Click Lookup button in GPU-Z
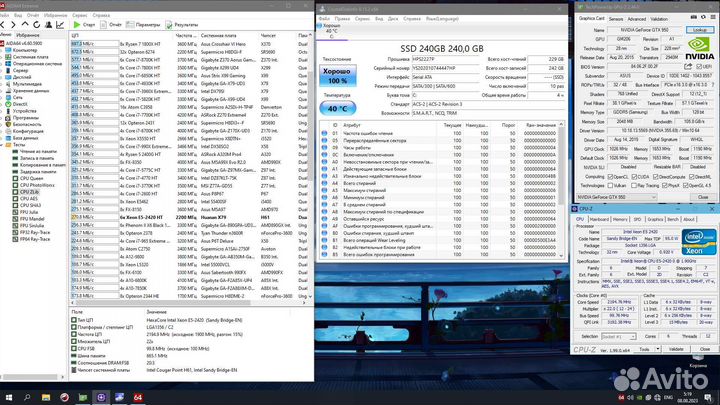 coord(700,30)
